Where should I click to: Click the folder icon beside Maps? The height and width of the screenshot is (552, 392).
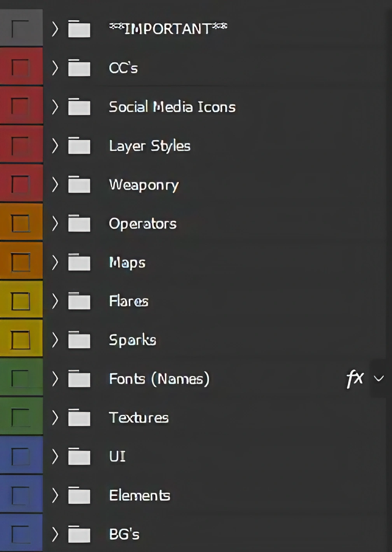pos(79,262)
